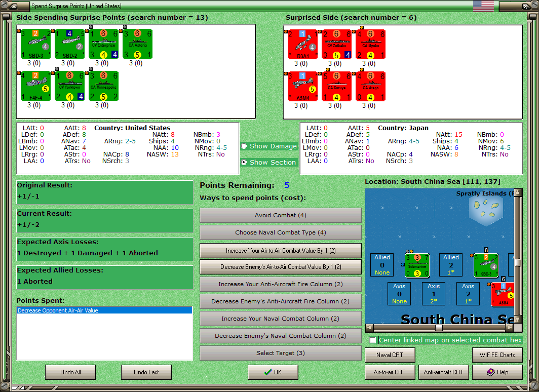Image resolution: width=539 pixels, height=392 pixels.
Task: Click the Undo Last button
Action: (146, 372)
